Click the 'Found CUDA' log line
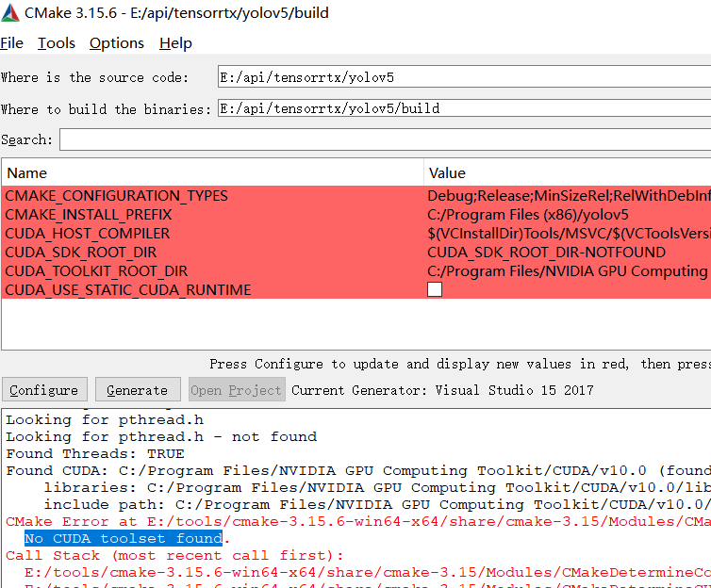This screenshot has height=588, width=711. point(358,470)
